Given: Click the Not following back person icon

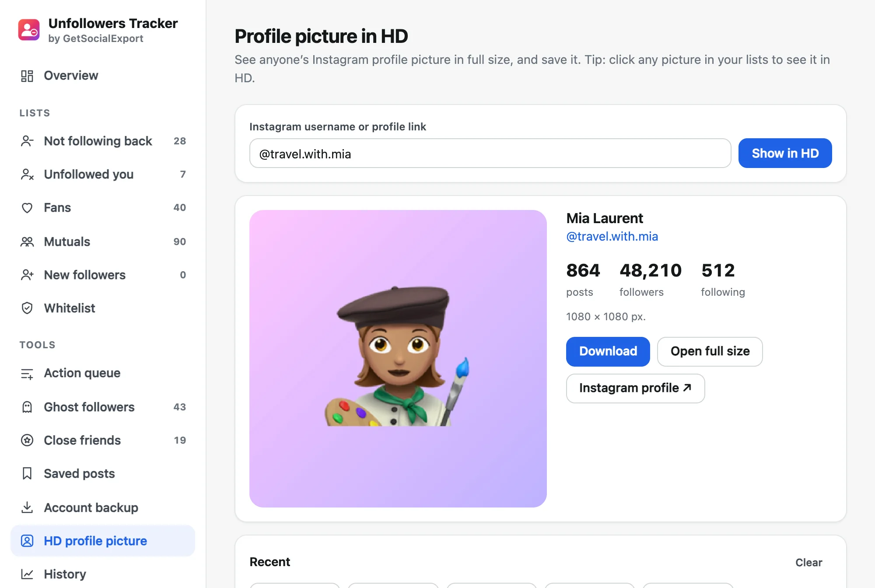Looking at the screenshot, I should (x=27, y=141).
